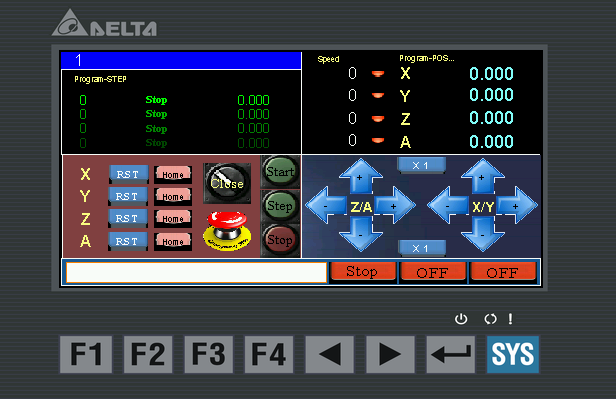Turn the Close rotary selector switch
This screenshot has width=616, height=399.
[227, 183]
